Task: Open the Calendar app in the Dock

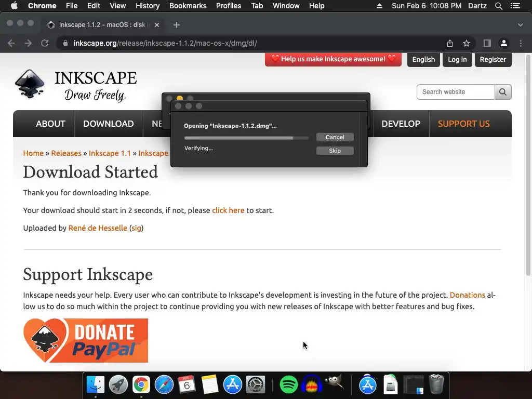Action: (x=187, y=385)
